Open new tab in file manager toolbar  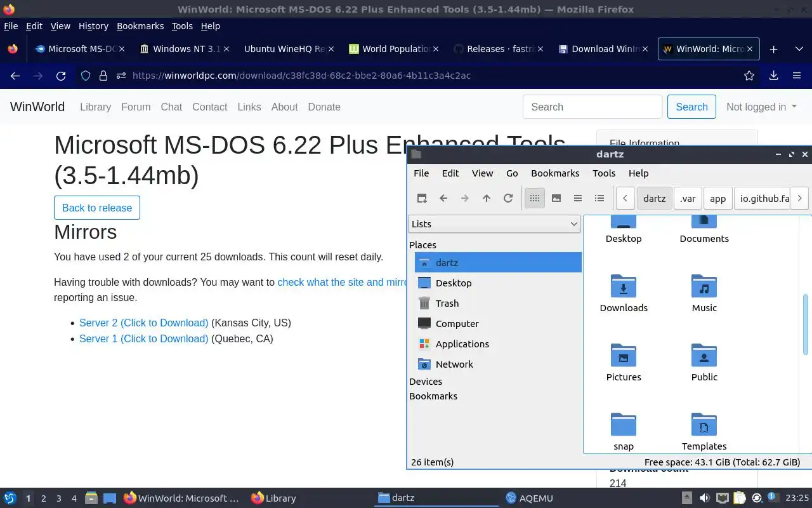(x=422, y=198)
